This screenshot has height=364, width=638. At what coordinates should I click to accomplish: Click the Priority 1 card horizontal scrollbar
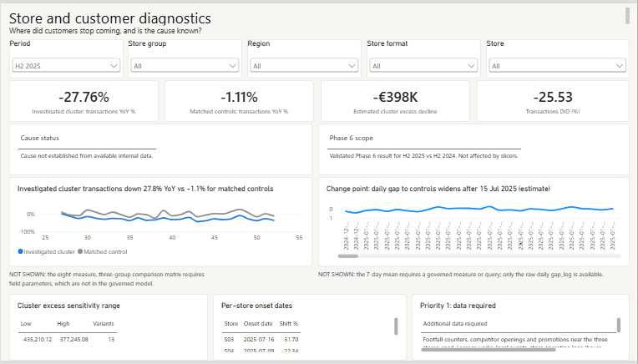(x=489, y=349)
